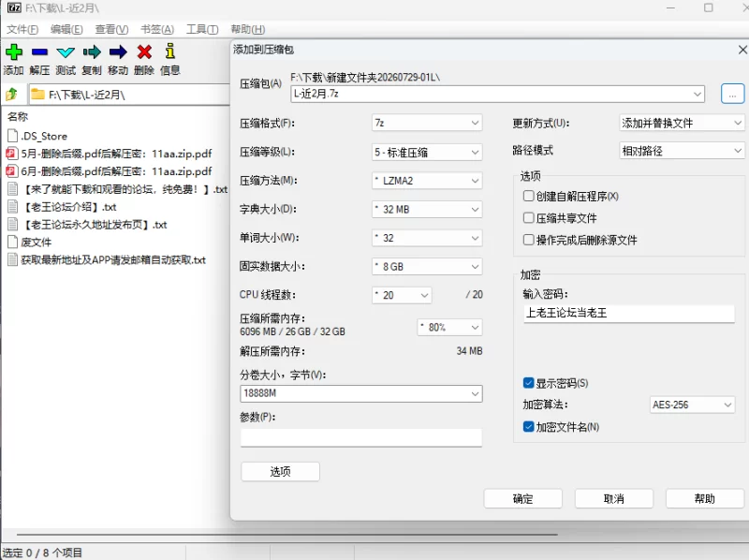Image resolution: width=749 pixels, height=560 pixels.
Task: Click the yellow Info (信息) icon
Action: coord(170,52)
